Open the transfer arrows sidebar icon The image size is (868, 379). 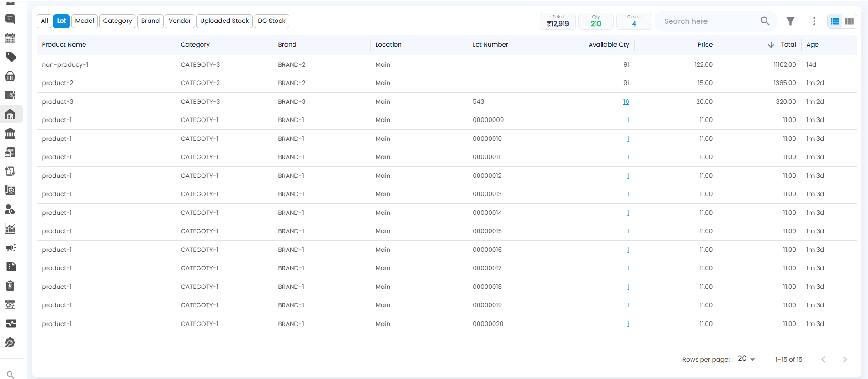coord(10,171)
